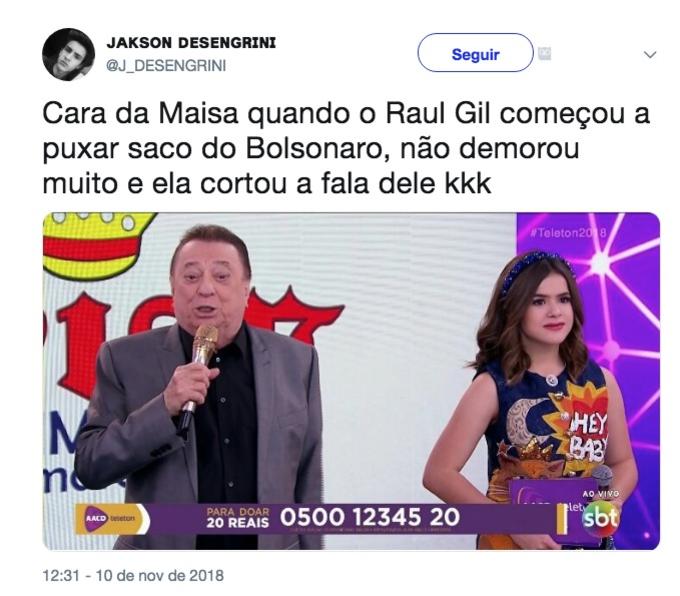Expand the tweet options chevron
This screenshot has height=596, width=680.
(x=650, y=55)
